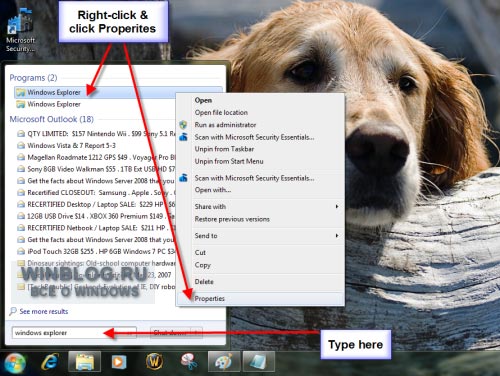Click the Start menu search box
The image size is (500, 376).
point(74,333)
